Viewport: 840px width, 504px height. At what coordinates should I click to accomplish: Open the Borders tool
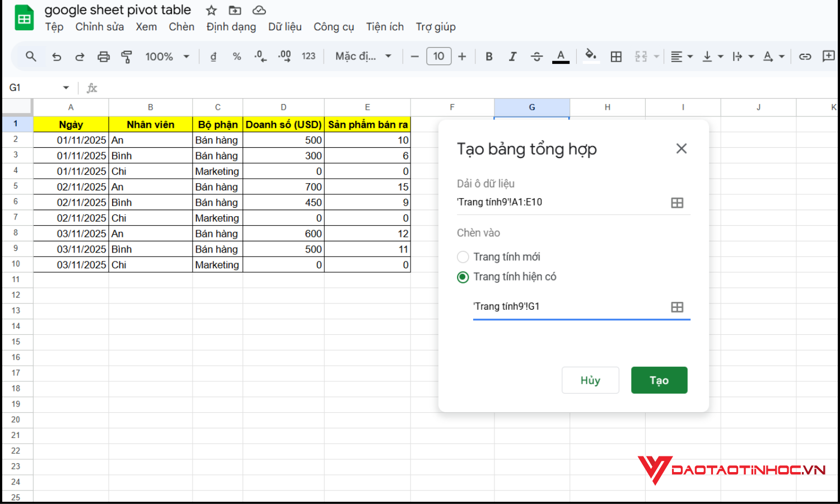pyautogui.click(x=616, y=56)
